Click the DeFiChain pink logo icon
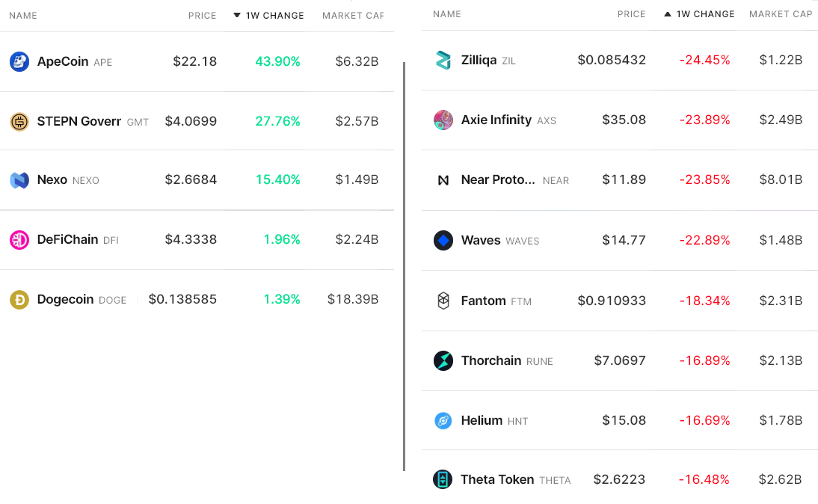Screen dimensions: 818x504 (x=19, y=240)
